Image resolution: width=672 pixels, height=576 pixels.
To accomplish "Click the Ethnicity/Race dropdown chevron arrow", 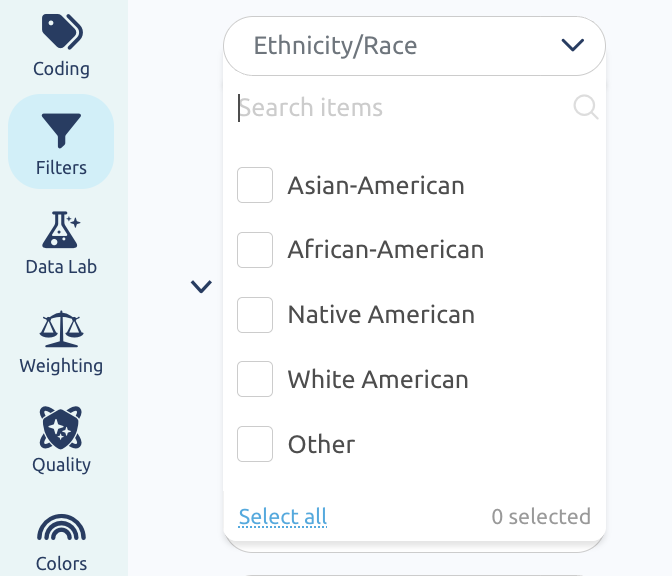I will pos(573,45).
